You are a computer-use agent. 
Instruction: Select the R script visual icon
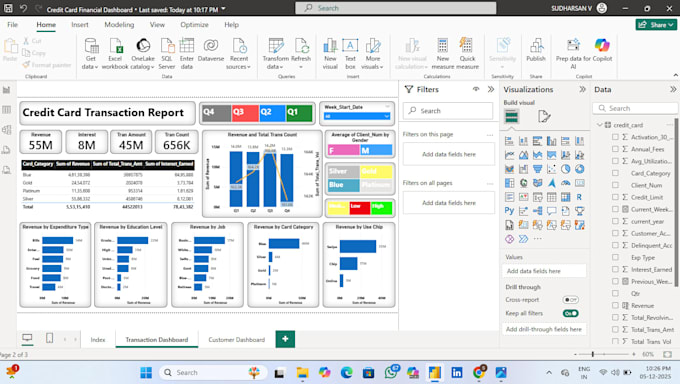point(579,197)
